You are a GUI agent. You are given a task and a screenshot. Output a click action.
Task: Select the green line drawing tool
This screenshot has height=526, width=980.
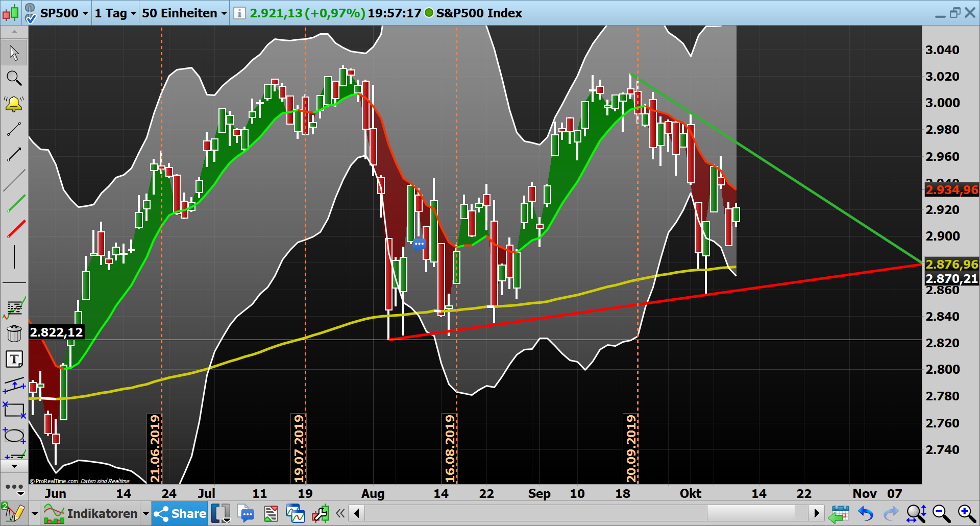pos(16,203)
